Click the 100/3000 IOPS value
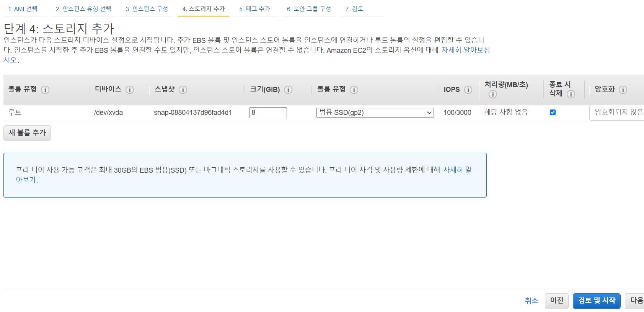Image resolution: width=644 pixels, height=312 pixels. [457, 113]
